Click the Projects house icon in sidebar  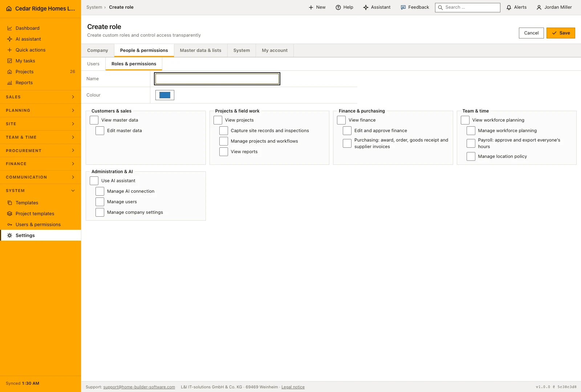[x=10, y=72]
